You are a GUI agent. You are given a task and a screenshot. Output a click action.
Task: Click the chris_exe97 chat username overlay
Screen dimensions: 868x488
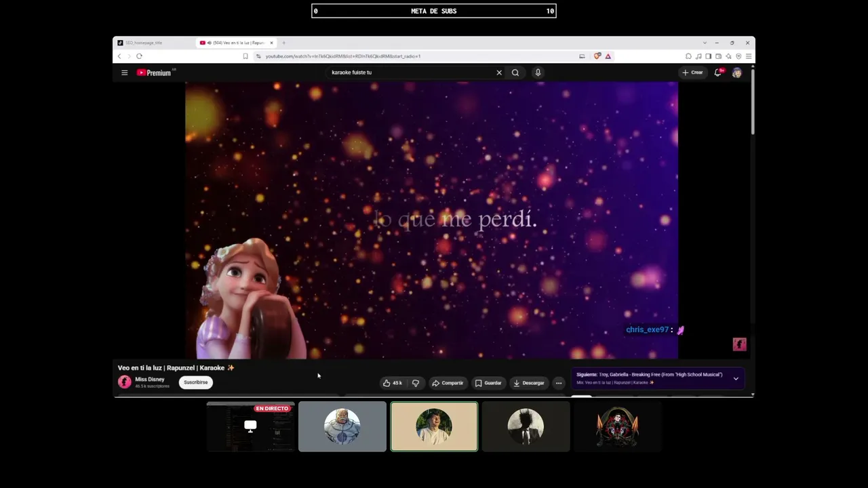coord(648,330)
